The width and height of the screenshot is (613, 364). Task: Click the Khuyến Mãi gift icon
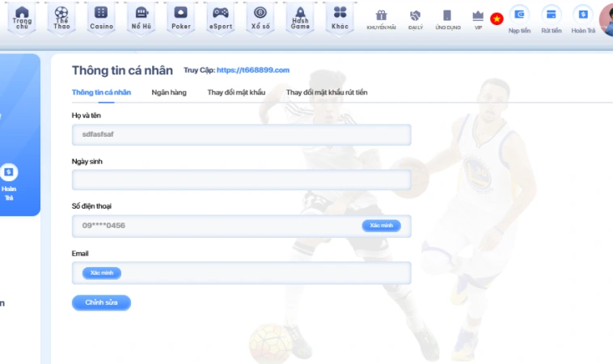tap(381, 19)
